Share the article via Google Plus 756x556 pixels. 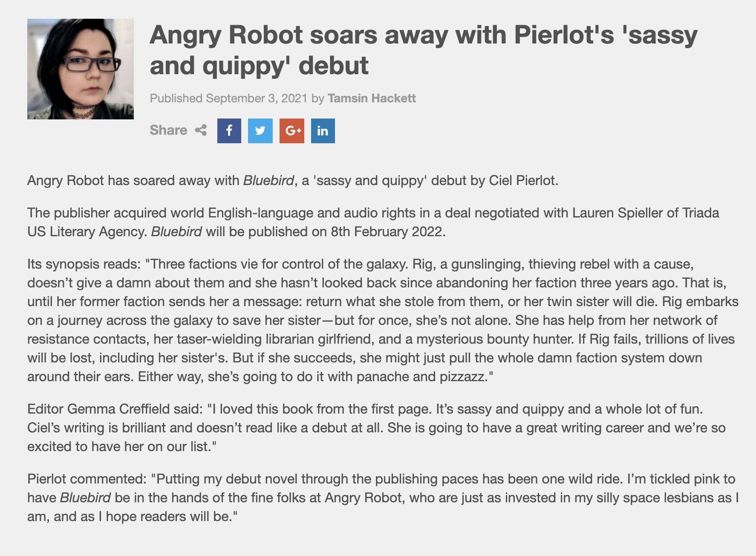coord(292,130)
